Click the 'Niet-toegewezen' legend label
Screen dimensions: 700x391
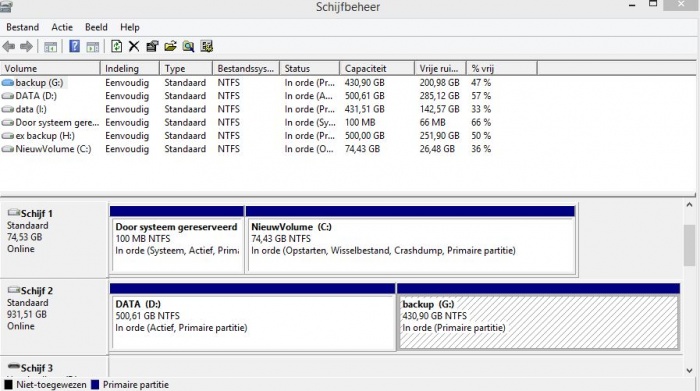pyautogui.click(x=51, y=385)
